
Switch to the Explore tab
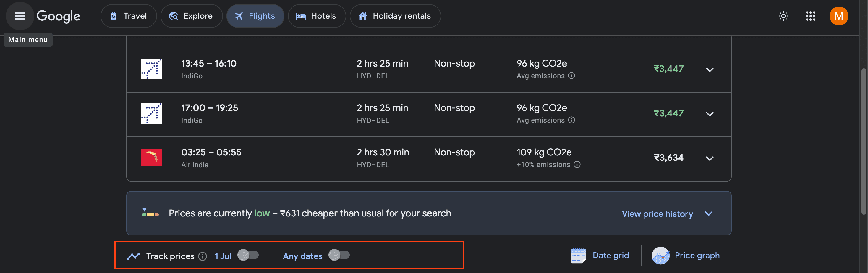tap(191, 16)
